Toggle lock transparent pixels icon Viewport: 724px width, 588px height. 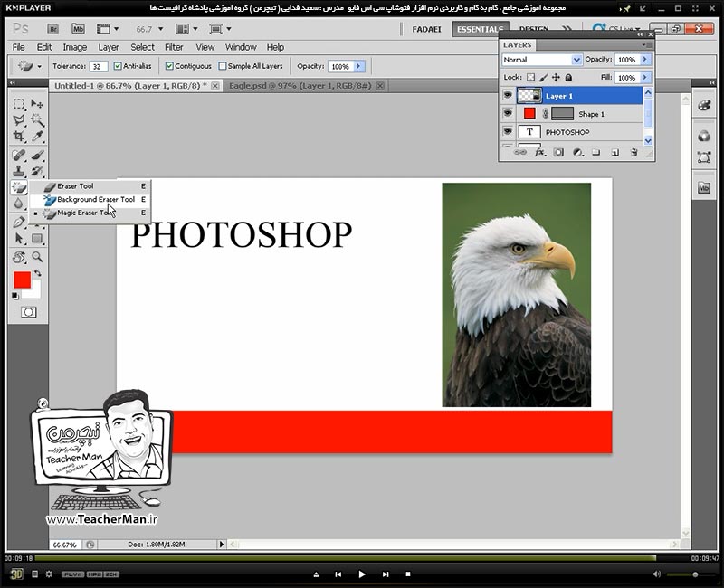[x=530, y=78]
